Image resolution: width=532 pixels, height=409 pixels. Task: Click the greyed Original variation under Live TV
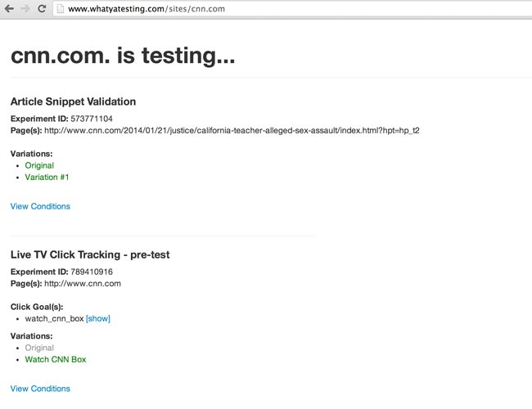[39, 348]
